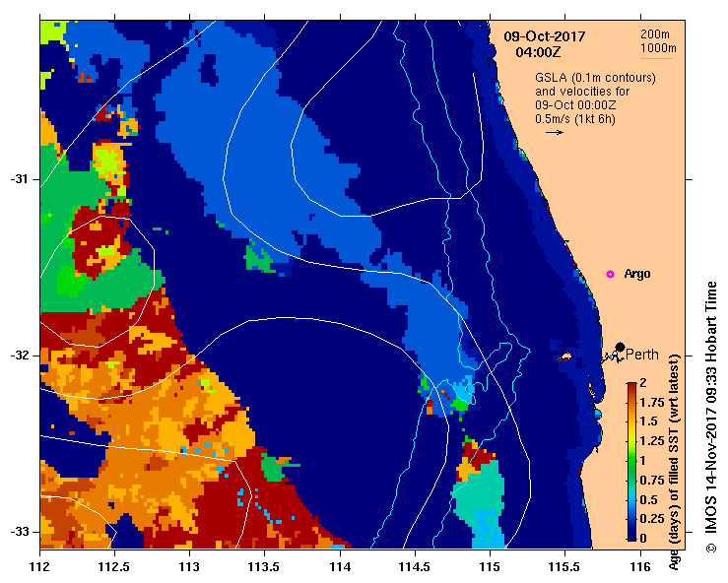The image size is (728, 583).
Task: Click the "GSLA (0.1m contours)" text
Action: pyautogui.click(x=595, y=78)
